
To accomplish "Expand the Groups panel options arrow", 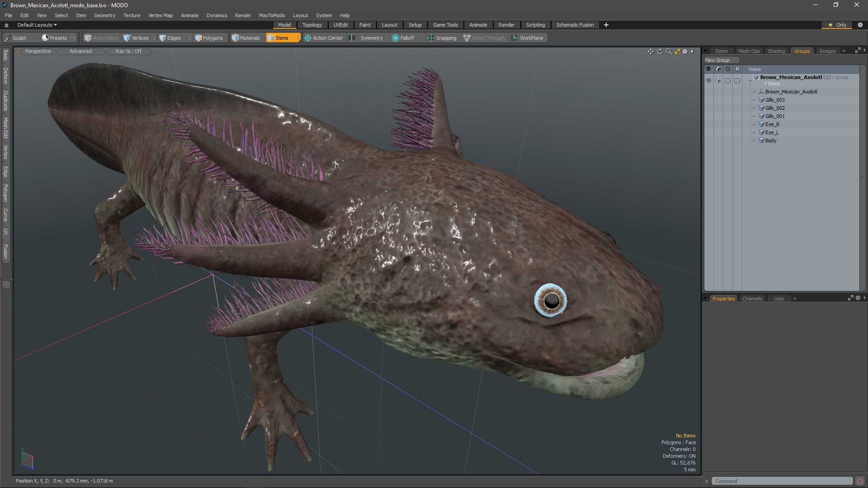I will click(864, 51).
